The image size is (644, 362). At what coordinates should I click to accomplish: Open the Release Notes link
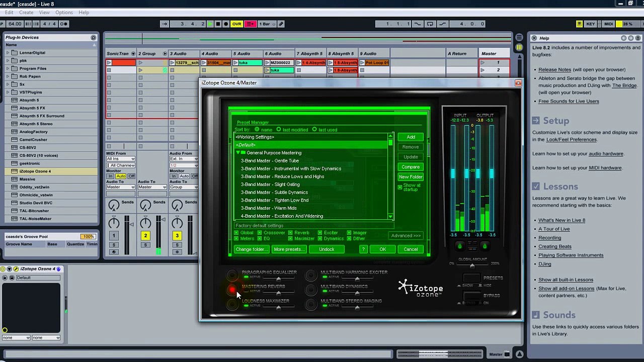(554, 70)
